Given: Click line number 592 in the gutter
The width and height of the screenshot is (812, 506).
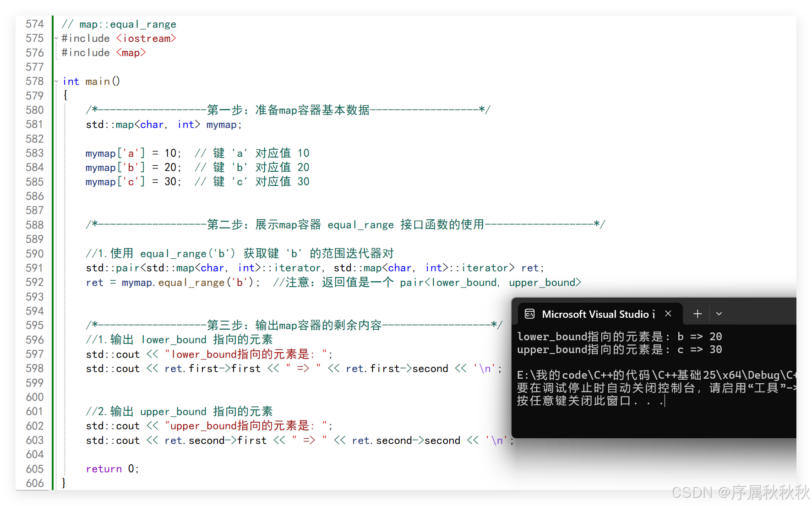Looking at the screenshot, I should coord(35,282).
